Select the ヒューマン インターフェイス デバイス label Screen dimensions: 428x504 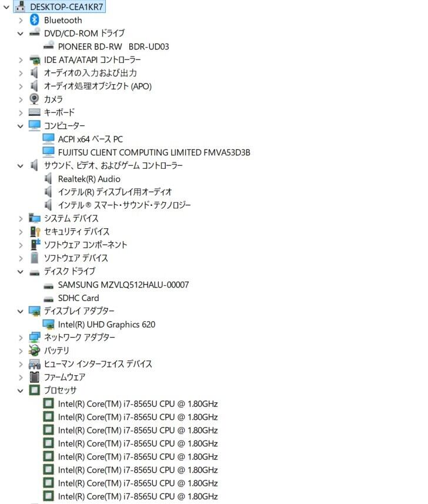tap(98, 364)
